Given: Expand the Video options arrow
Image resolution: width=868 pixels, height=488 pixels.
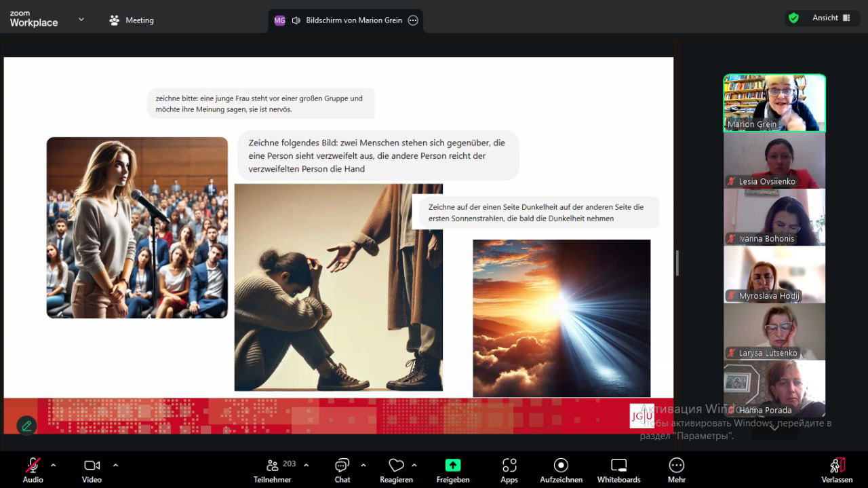Looking at the screenshot, I should tap(115, 465).
